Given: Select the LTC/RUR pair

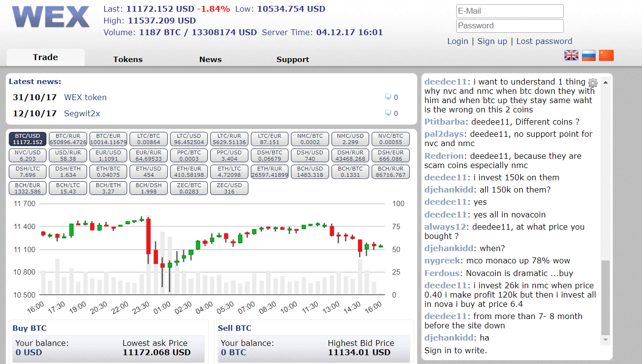Looking at the screenshot, I should [x=229, y=139].
